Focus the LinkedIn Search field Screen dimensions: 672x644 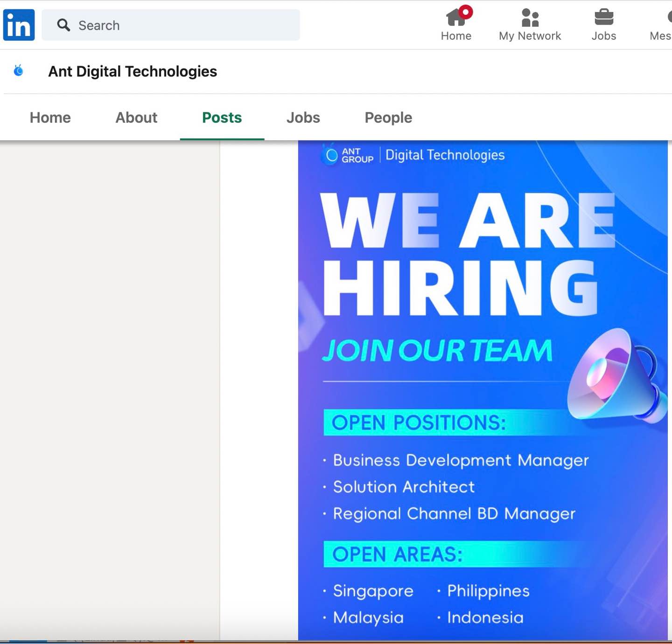171,25
